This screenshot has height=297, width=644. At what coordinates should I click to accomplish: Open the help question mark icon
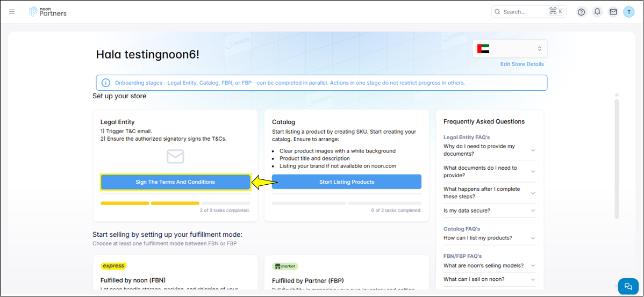coord(581,12)
